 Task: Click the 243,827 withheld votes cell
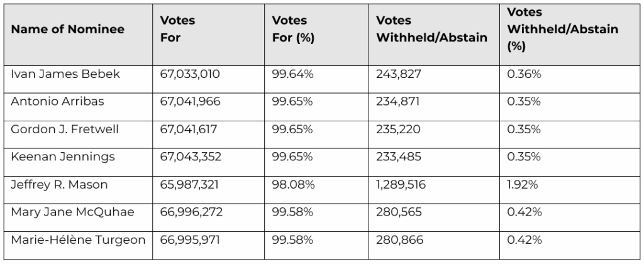pos(398,74)
